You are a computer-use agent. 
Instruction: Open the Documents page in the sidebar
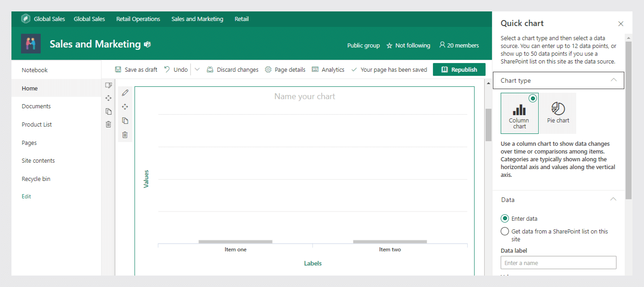35,106
